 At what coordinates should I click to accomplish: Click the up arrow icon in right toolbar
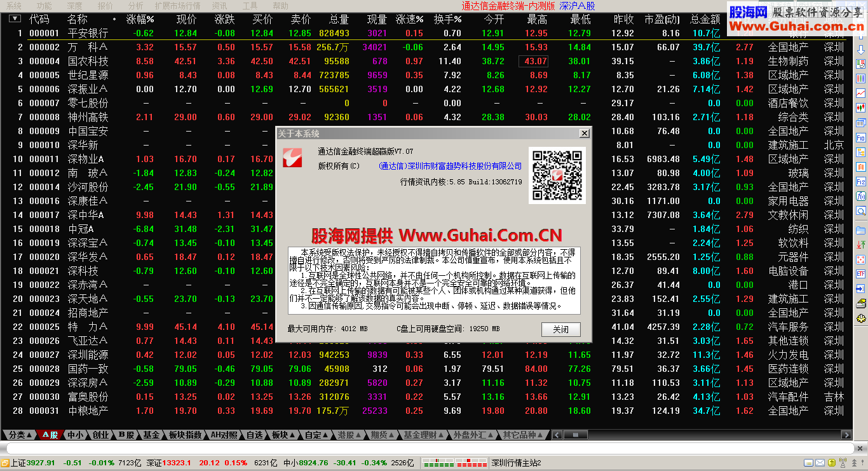coord(861,36)
